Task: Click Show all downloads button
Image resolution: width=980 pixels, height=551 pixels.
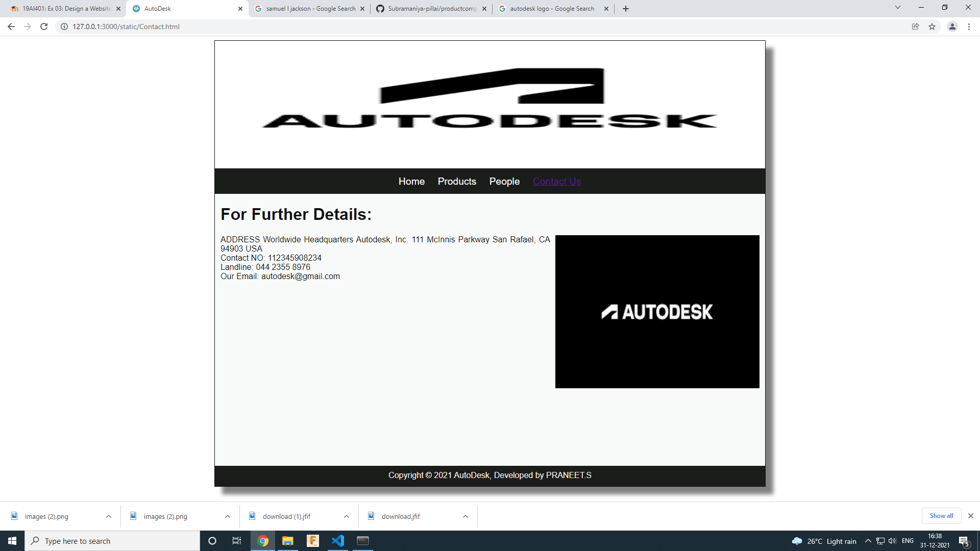Action: [941, 516]
